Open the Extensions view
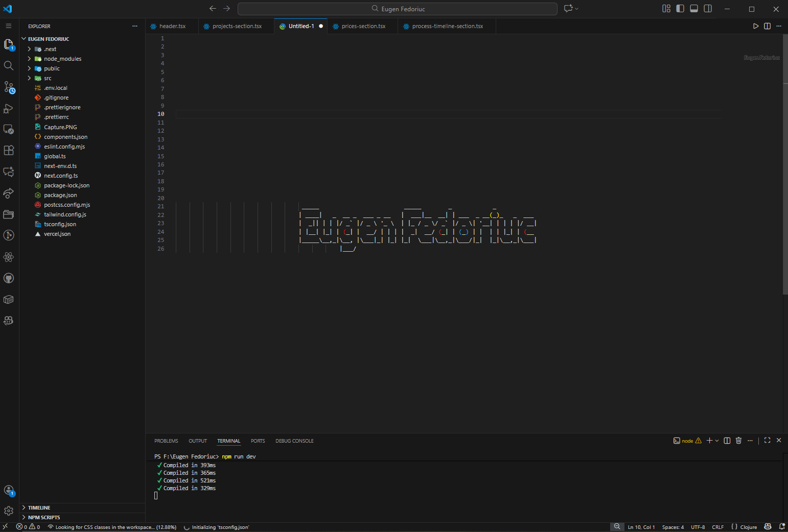The height and width of the screenshot is (532, 788). pyautogui.click(x=9, y=150)
